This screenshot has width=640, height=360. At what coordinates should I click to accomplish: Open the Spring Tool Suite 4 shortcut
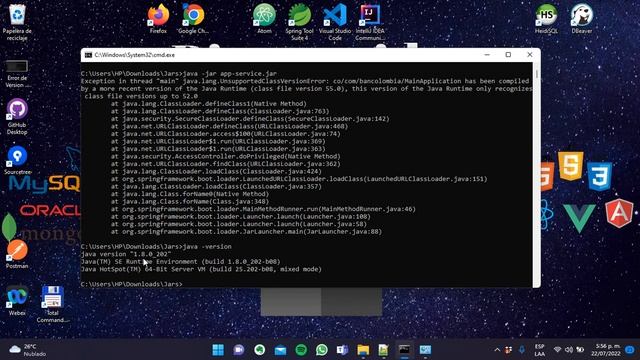click(x=299, y=22)
